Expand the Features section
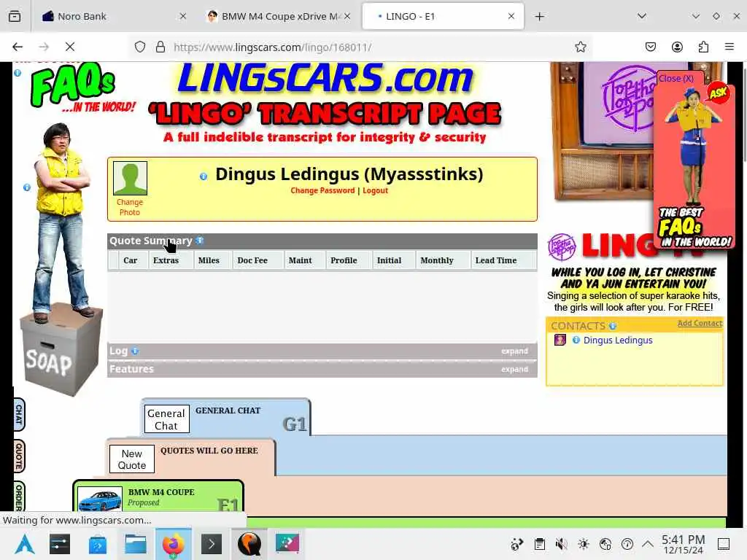This screenshot has height=560, width=747. [x=514, y=369]
